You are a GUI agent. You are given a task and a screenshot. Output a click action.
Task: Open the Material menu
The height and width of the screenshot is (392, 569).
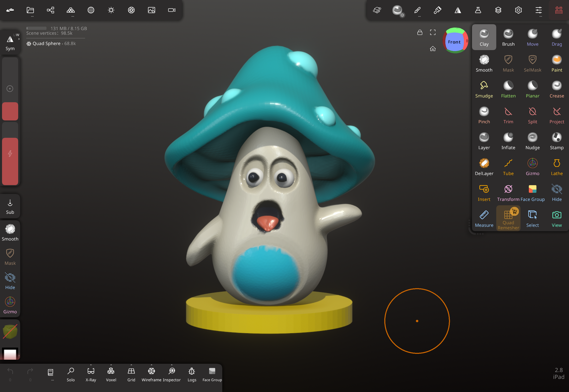(x=91, y=10)
